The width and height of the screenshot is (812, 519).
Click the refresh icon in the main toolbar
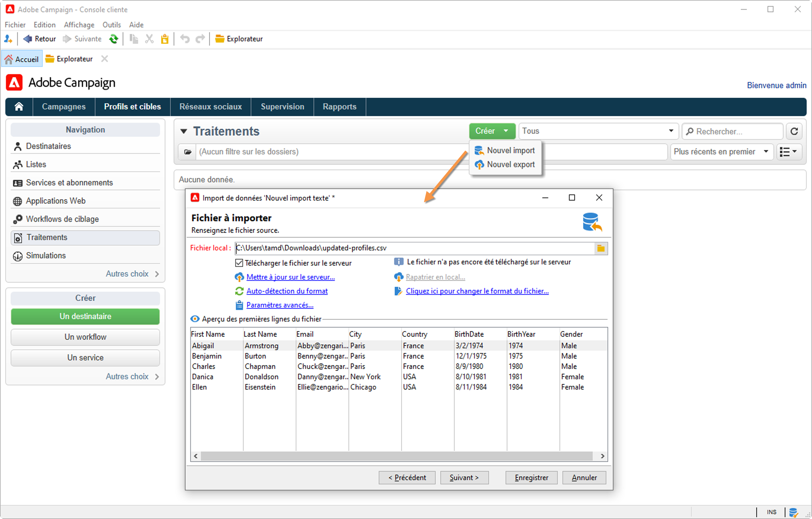pos(114,39)
